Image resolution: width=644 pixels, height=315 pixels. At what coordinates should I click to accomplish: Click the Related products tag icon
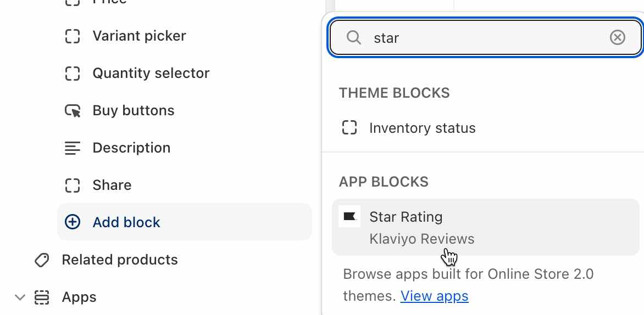pos(42,260)
